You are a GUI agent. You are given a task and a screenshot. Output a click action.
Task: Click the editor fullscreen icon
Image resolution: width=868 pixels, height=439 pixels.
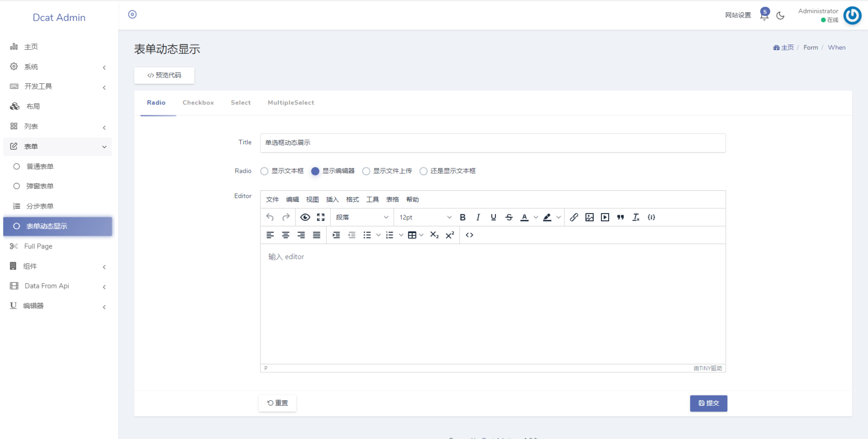[320, 218]
